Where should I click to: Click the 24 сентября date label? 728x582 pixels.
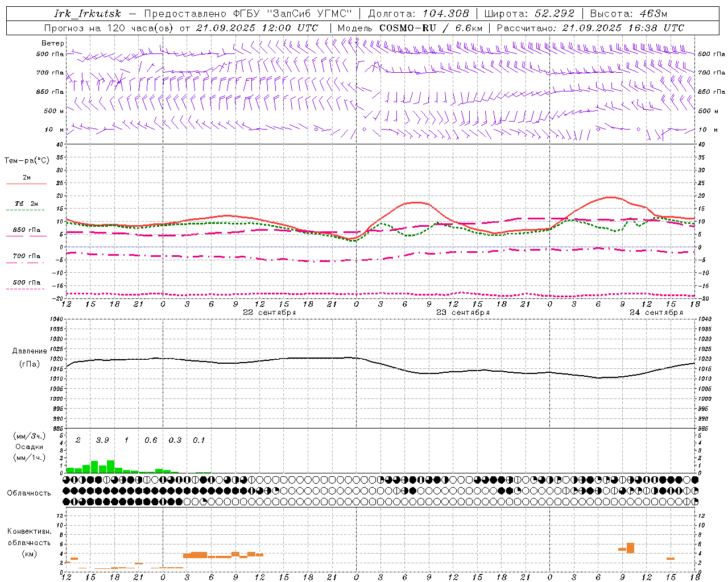tap(656, 313)
